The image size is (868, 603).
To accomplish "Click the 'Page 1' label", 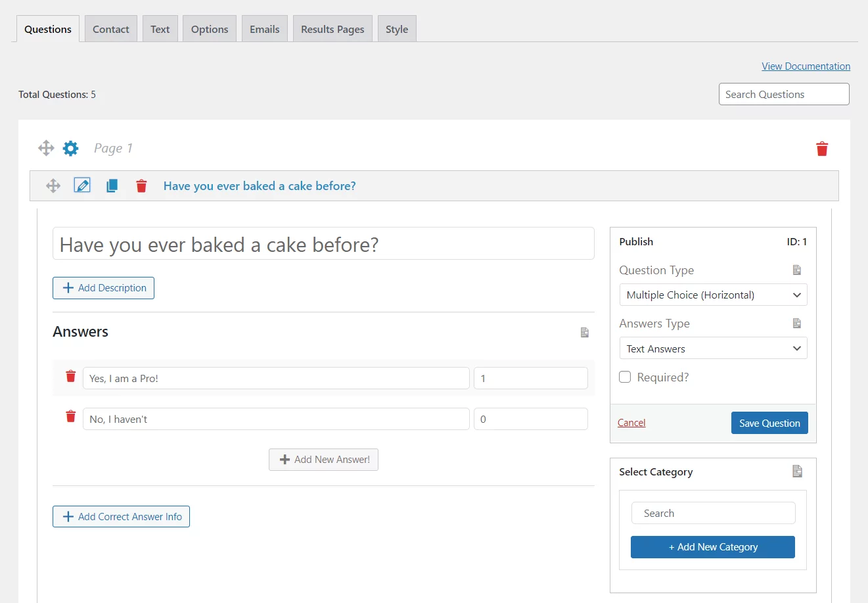I will tap(113, 148).
